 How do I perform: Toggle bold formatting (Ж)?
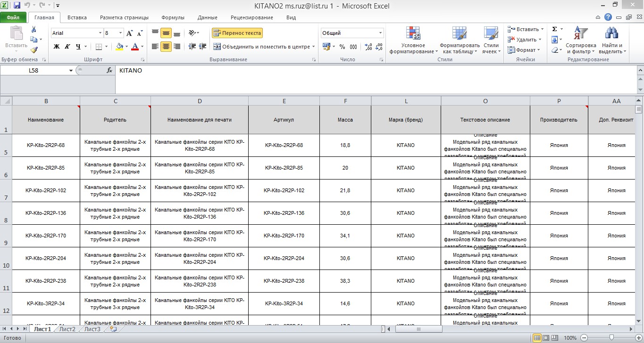[57, 47]
